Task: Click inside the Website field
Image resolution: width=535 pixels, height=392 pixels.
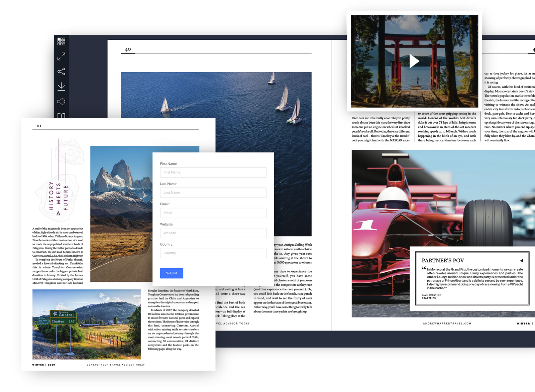Action: coord(213,233)
